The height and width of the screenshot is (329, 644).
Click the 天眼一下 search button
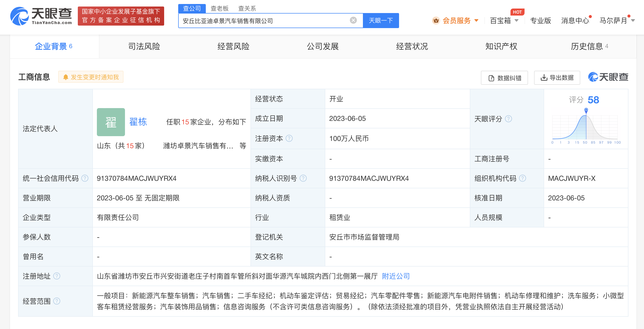[381, 21]
